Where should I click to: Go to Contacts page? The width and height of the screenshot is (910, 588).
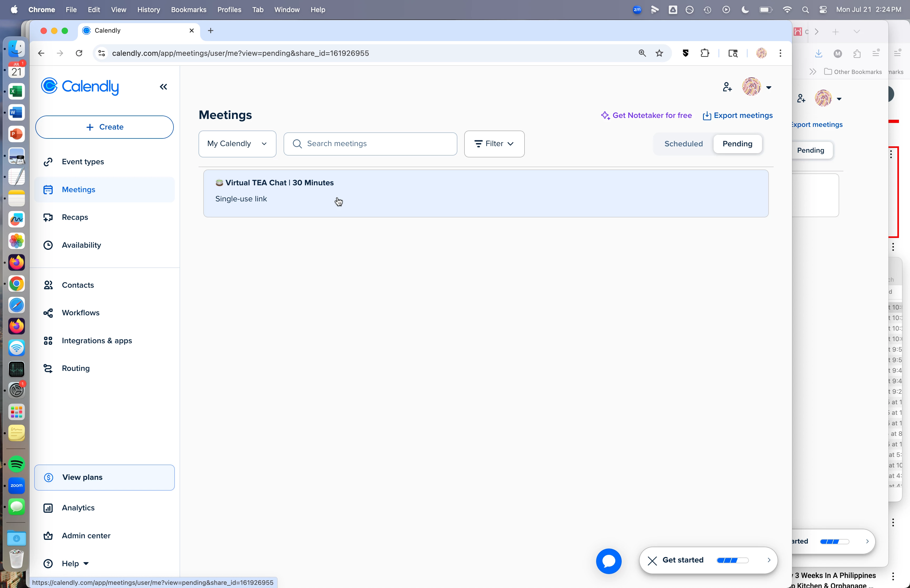(x=104, y=285)
